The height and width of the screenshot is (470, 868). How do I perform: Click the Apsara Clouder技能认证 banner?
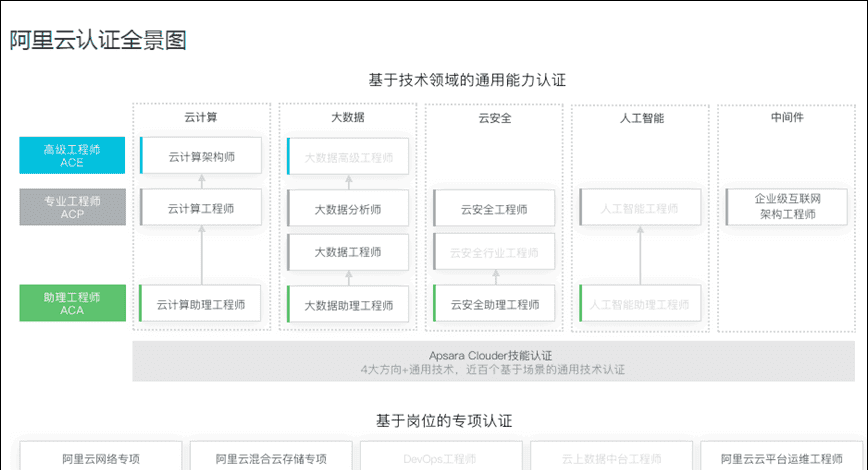click(493, 361)
